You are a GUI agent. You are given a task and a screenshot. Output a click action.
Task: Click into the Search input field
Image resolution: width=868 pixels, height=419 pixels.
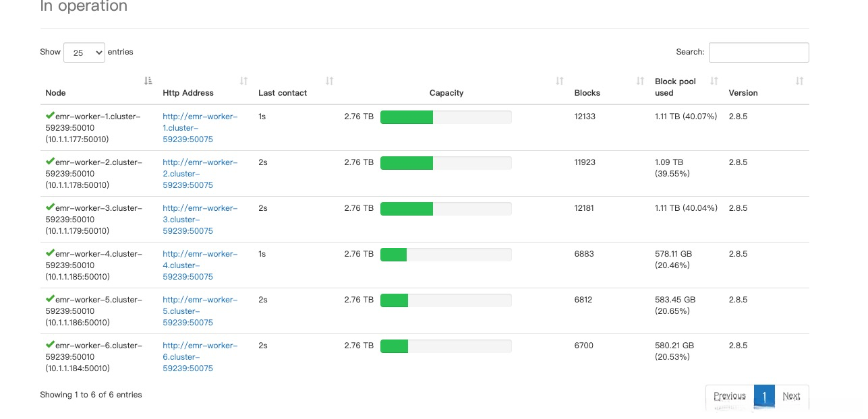(x=759, y=53)
